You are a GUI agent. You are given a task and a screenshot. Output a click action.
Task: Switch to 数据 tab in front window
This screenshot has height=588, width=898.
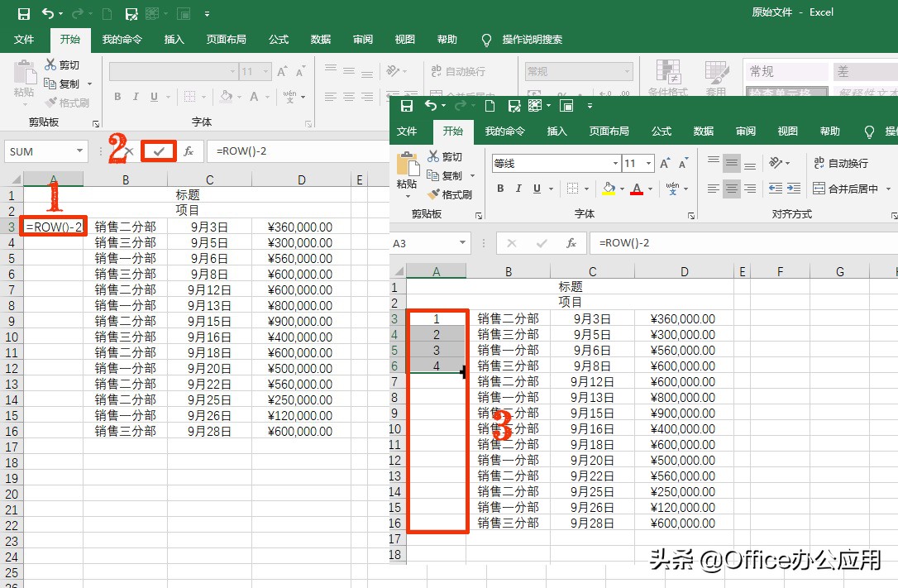(x=704, y=131)
